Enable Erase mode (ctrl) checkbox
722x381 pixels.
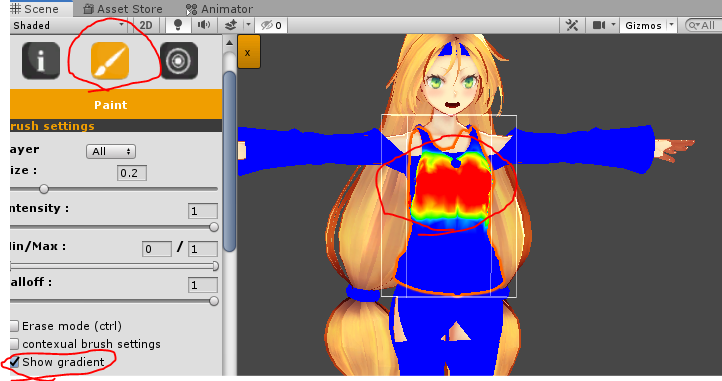pyautogui.click(x=14, y=326)
